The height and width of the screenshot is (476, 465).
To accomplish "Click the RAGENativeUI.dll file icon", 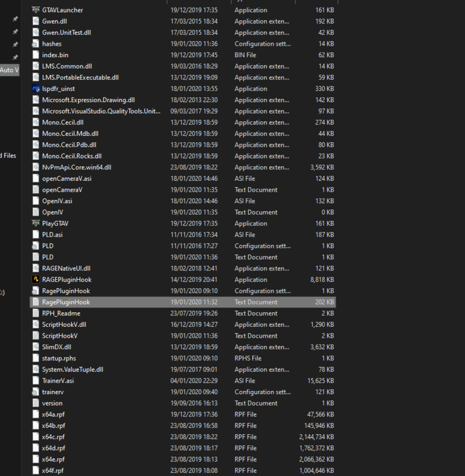I will pos(36,268).
